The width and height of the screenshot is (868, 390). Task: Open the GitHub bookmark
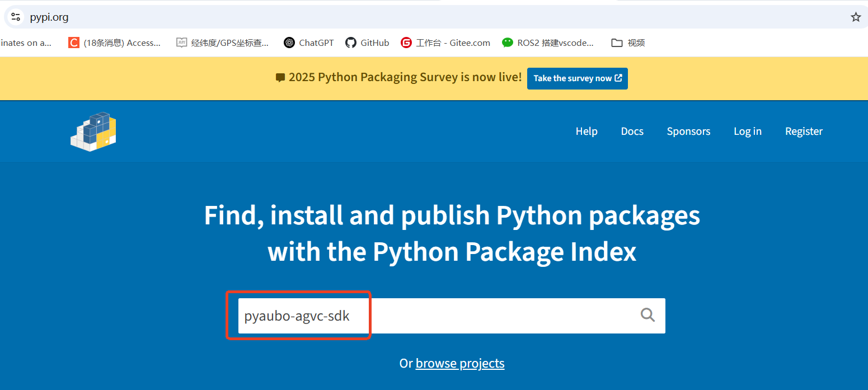point(367,43)
